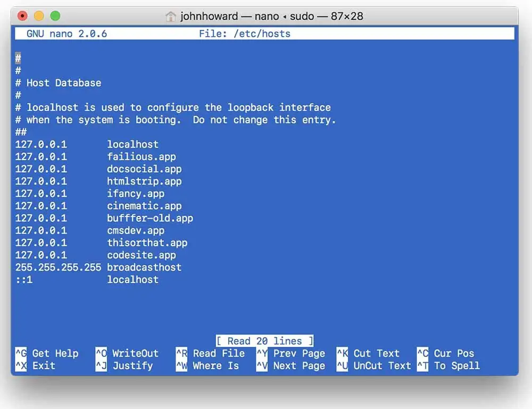Click the 'htmlstrip.app' host entry
This screenshot has height=409, width=532.
144,181
